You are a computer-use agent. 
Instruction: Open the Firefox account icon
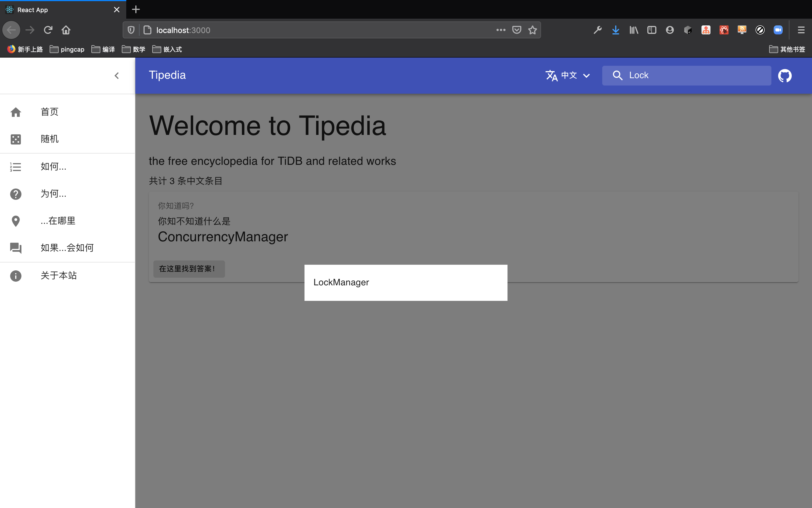(x=670, y=30)
